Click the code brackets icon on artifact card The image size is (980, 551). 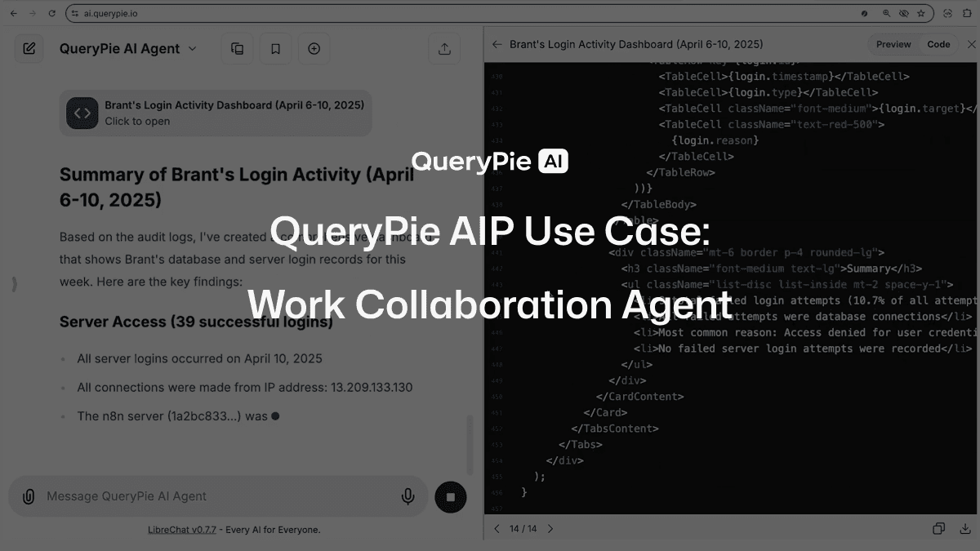(x=82, y=113)
